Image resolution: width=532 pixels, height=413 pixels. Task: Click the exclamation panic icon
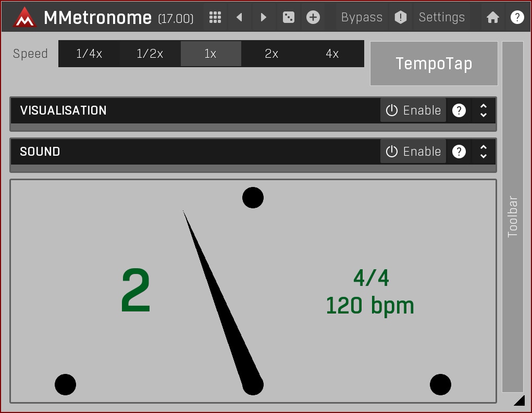[400, 17]
